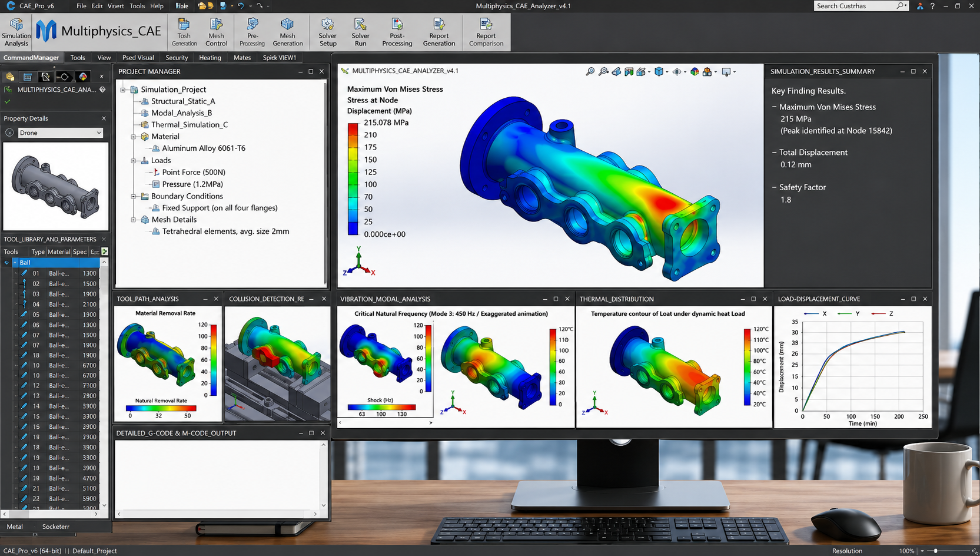The width and height of the screenshot is (980, 556).
Task: Click the model thumbnail in Property Details
Action: [56, 186]
